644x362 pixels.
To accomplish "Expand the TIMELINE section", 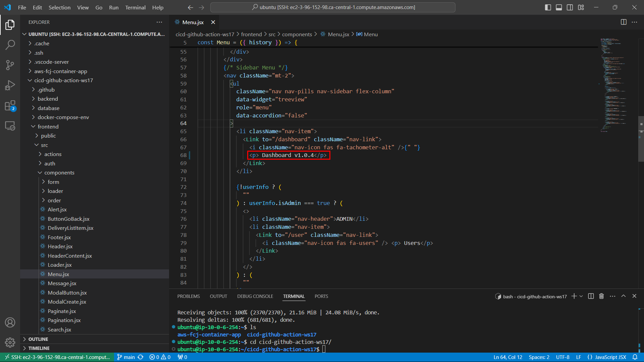I will click(95, 348).
